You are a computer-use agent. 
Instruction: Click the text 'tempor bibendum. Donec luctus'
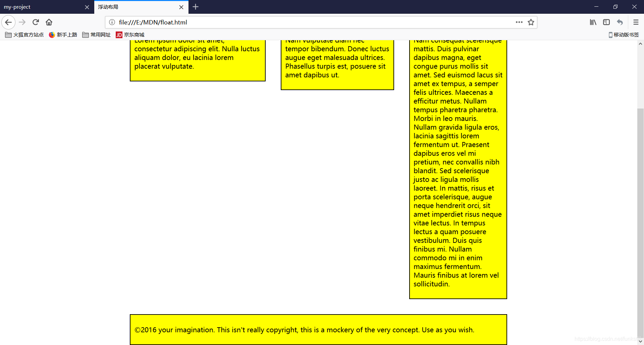click(x=337, y=49)
